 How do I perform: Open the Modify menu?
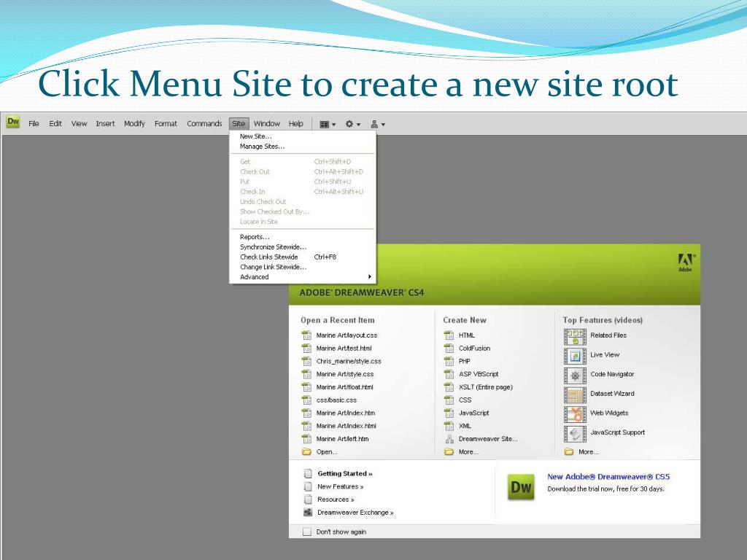point(134,124)
